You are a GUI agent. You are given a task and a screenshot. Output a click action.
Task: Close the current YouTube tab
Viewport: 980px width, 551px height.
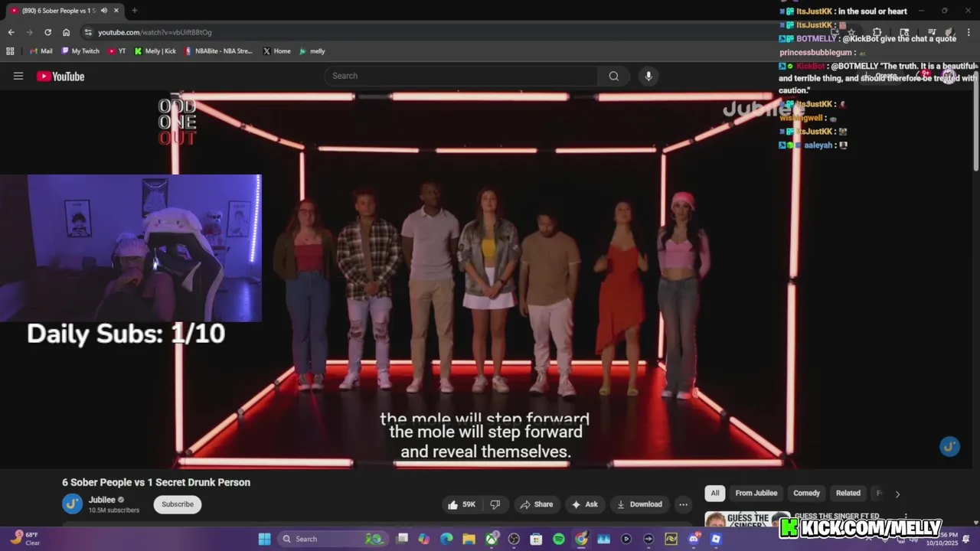115,11
